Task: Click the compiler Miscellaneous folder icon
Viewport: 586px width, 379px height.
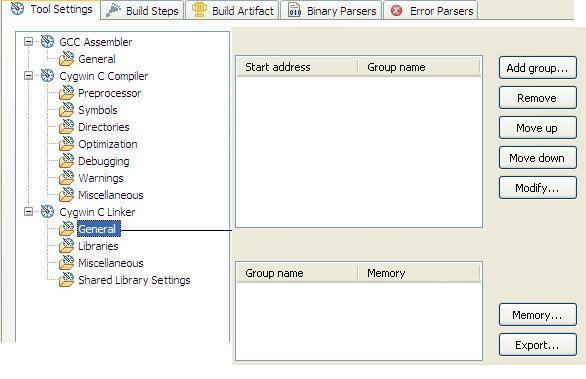Action: (67, 195)
